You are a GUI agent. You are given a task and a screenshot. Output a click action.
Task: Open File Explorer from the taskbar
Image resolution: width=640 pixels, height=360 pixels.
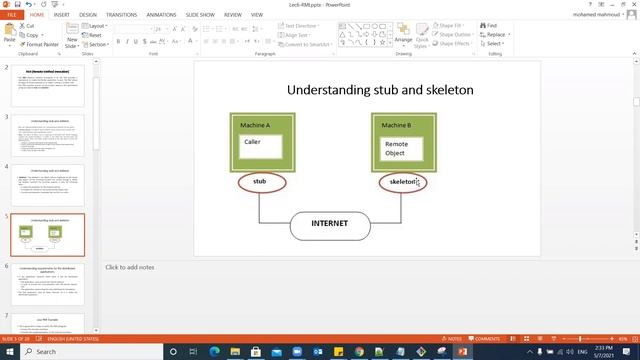pyautogui.click(x=235, y=351)
